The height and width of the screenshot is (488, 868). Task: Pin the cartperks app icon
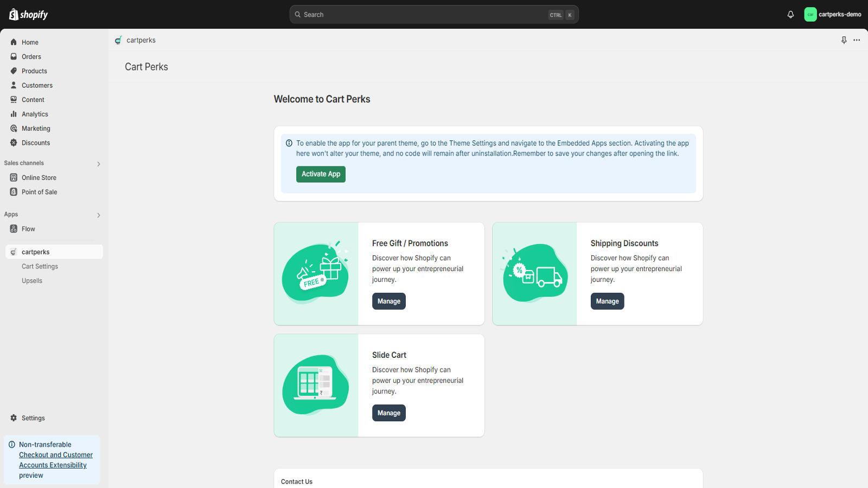(x=844, y=40)
